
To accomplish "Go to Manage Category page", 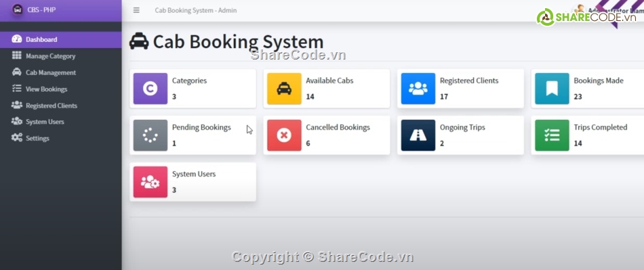I will pyautogui.click(x=61, y=56).
